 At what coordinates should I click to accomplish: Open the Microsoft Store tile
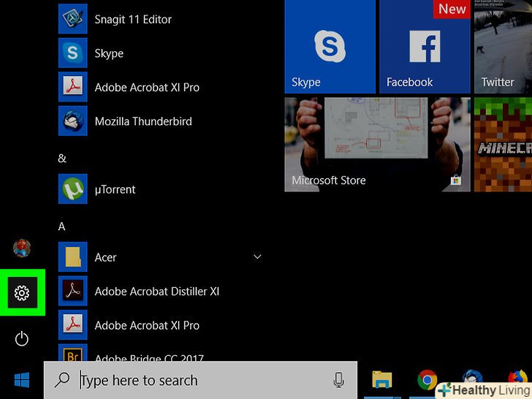click(376, 145)
